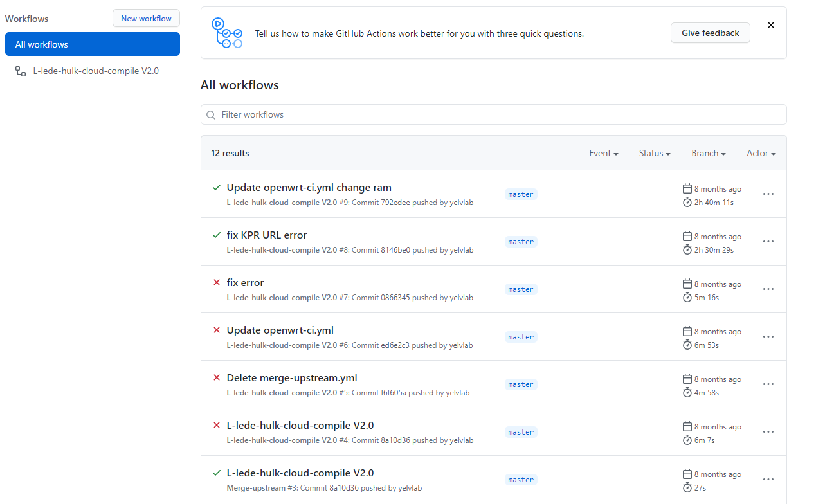Click the stopwatch icon beside 2h 30m 29s
Screen dimensions: 816x504
pos(687,250)
